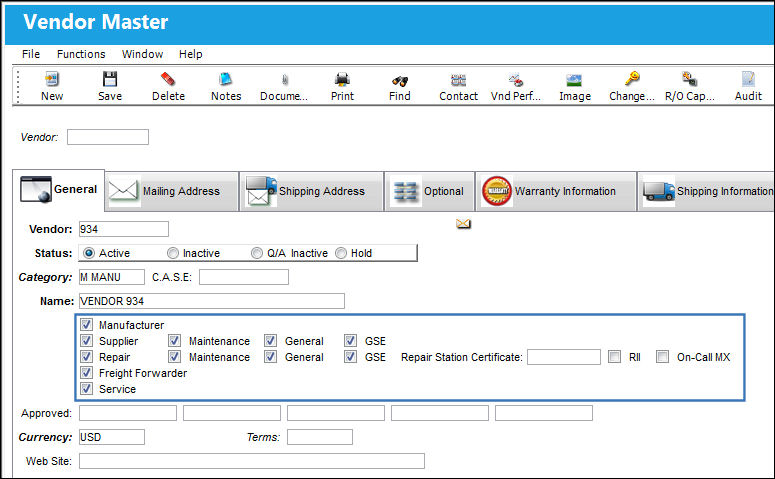Select the Inactive status radio button
Screen dimensions: 775x479
pyautogui.click(x=172, y=253)
